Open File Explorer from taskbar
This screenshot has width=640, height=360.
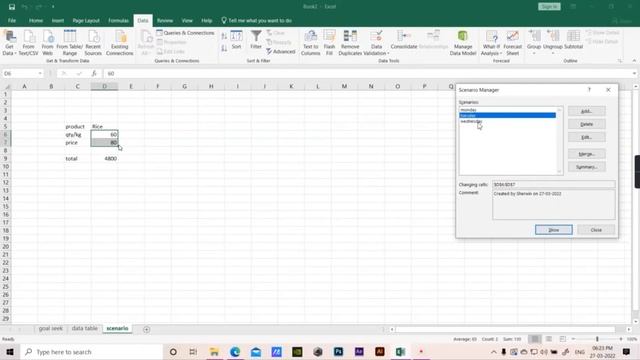pos(214,352)
